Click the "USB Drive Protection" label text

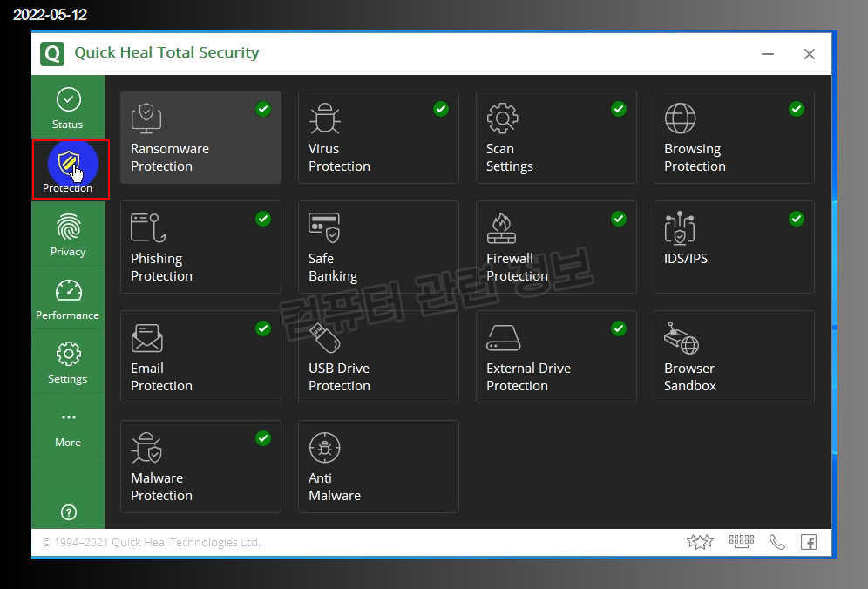pos(339,377)
